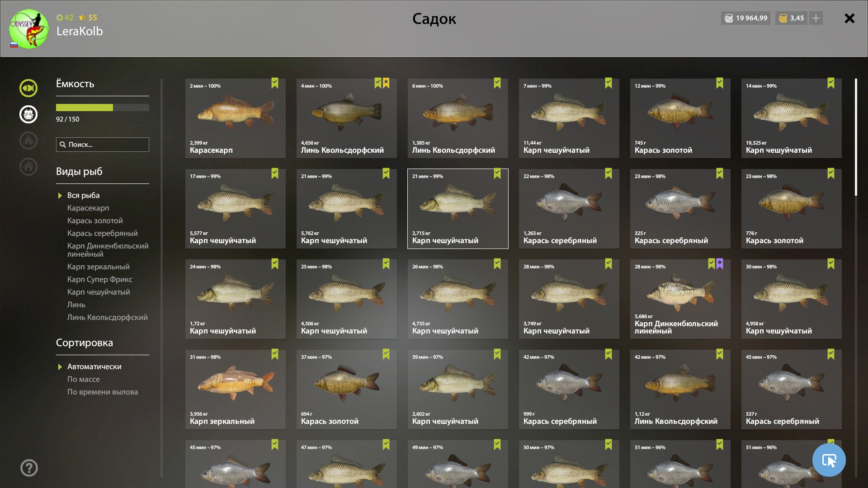Click the Ёмкость capacity progress bar

click(103, 108)
